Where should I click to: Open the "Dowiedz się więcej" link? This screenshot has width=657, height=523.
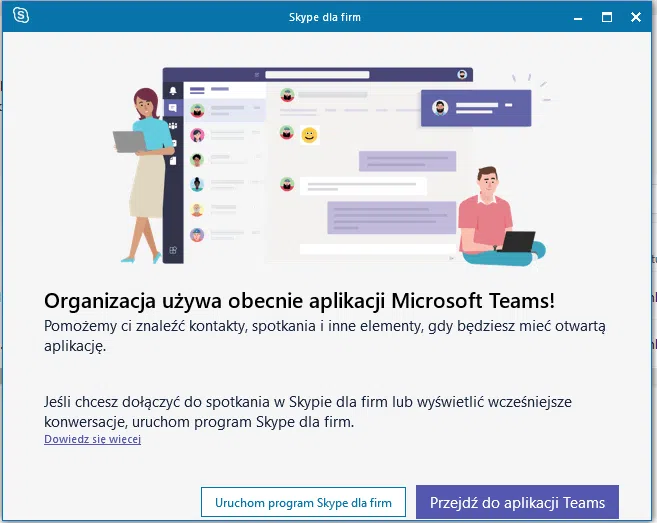coord(92,439)
